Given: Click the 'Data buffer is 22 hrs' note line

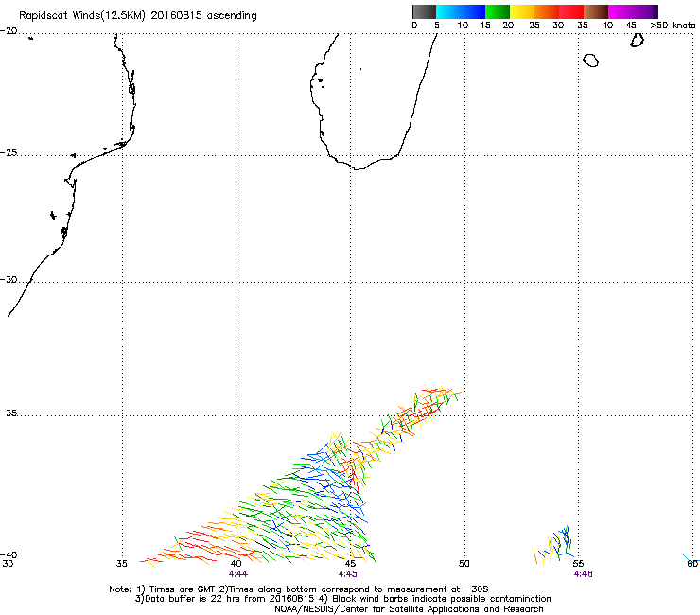Looking at the screenshot, I should [x=343, y=599].
